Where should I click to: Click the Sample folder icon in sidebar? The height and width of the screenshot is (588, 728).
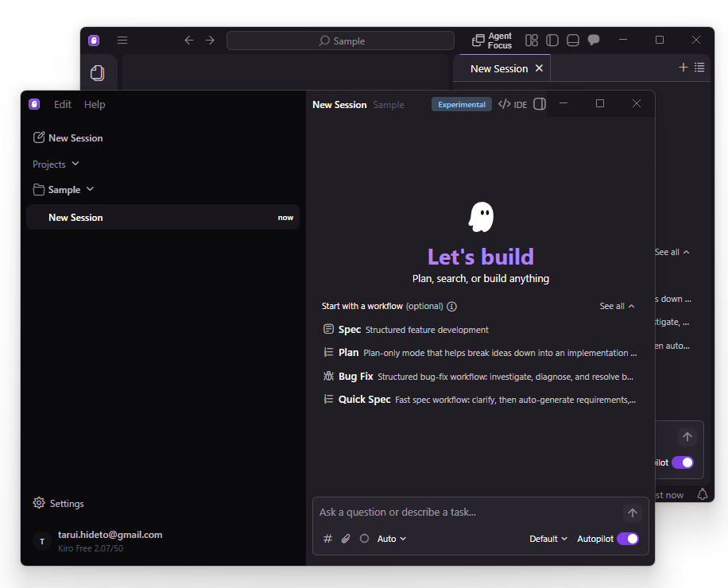[x=39, y=189]
